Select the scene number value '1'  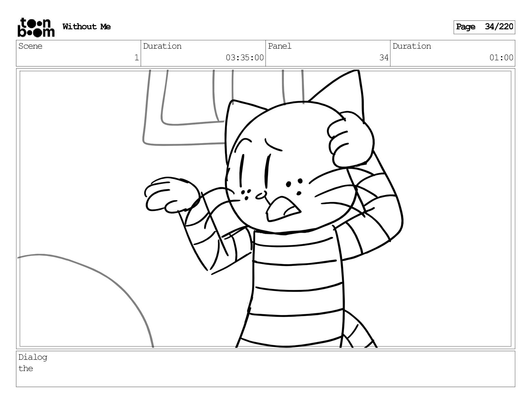(136, 58)
